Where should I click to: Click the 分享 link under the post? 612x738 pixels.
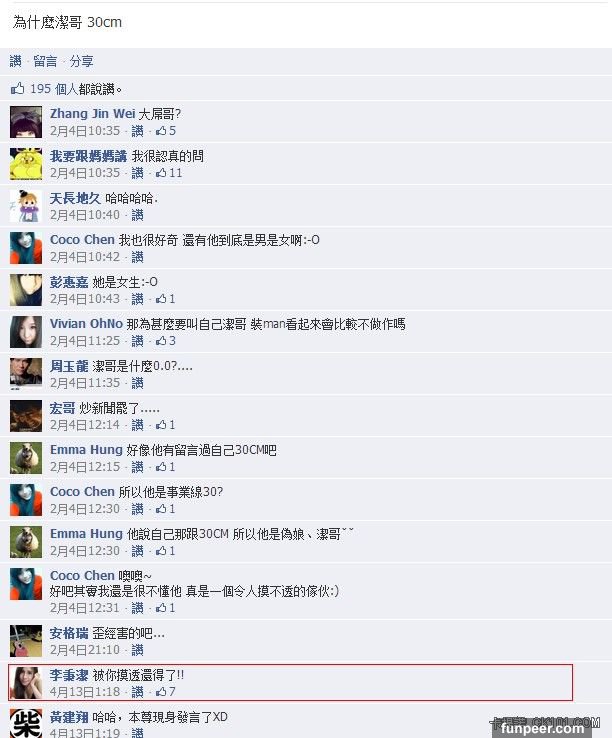(x=81, y=61)
